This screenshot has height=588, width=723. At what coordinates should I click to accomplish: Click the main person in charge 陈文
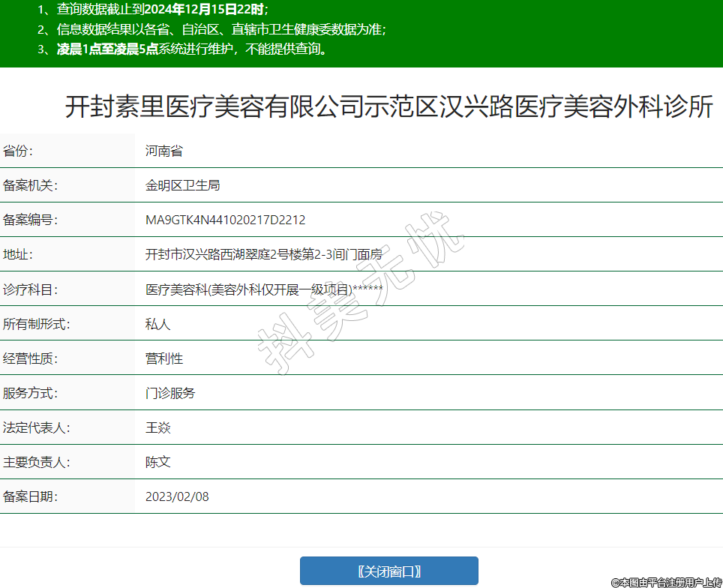(x=158, y=462)
